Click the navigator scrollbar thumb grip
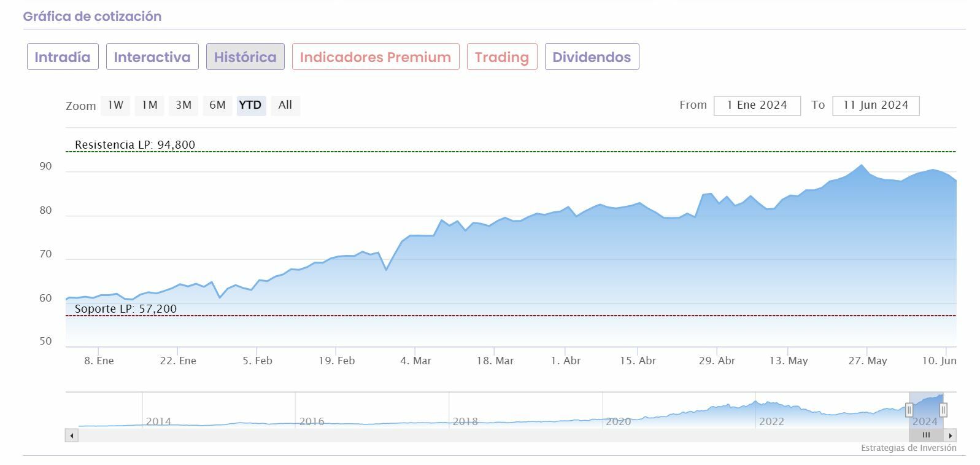 pyautogui.click(x=926, y=436)
